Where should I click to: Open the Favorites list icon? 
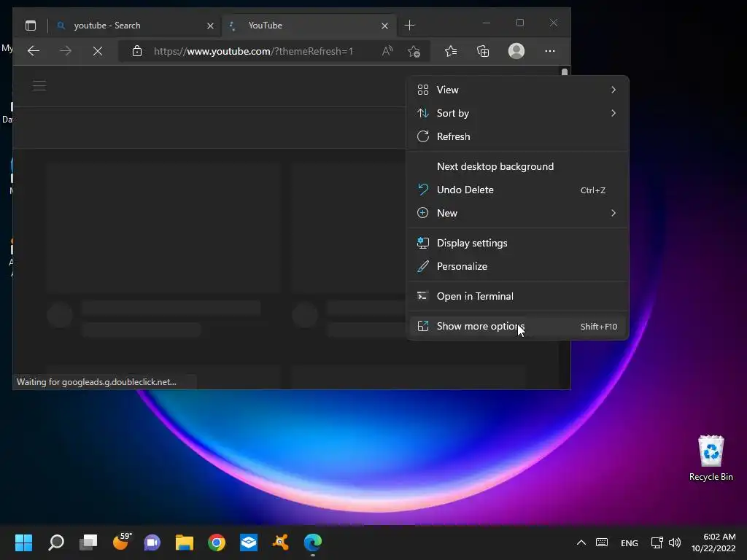[451, 51]
